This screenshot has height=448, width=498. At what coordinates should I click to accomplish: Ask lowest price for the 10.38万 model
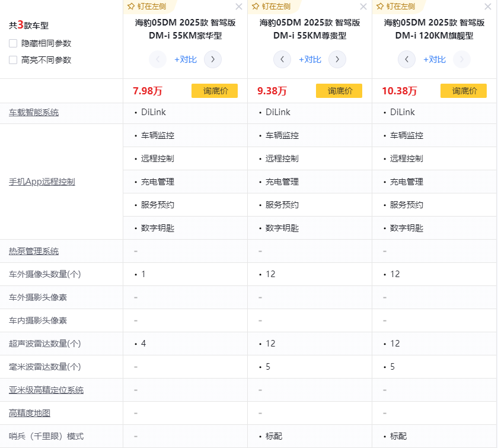[464, 91]
